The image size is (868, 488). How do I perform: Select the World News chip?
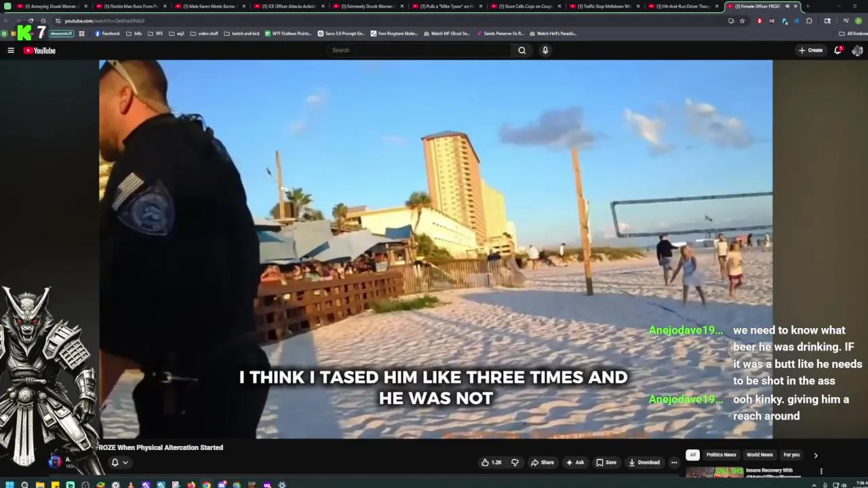coord(759,455)
